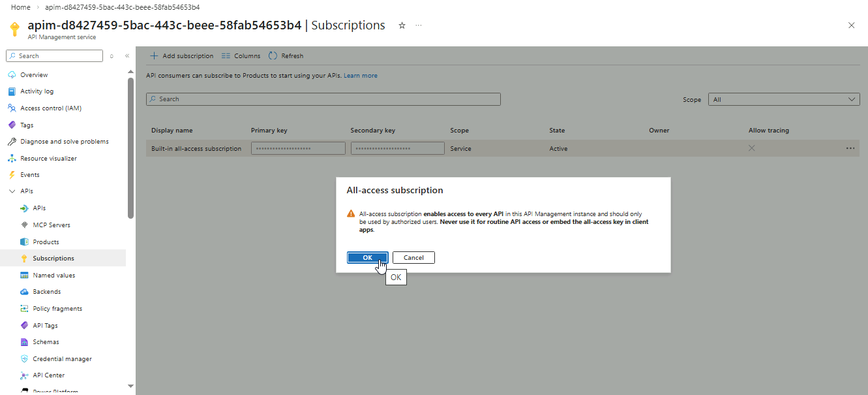Collapse the APIs section in sidebar
The image size is (868, 395).
coord(12,191)
